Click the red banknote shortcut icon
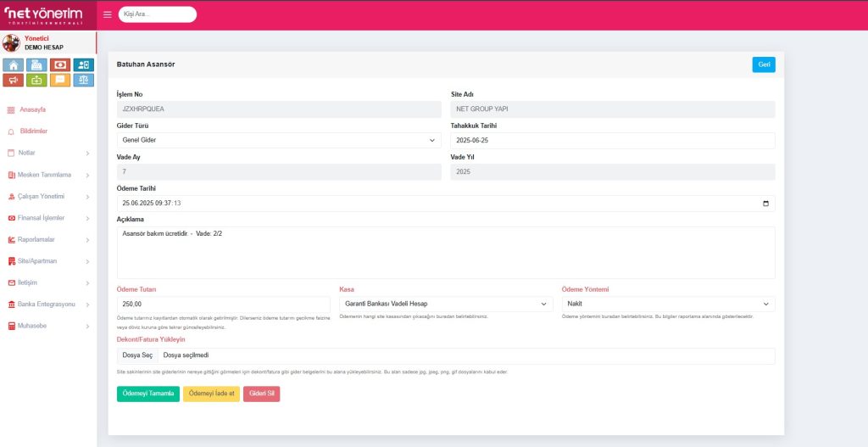 pos(60,64)
